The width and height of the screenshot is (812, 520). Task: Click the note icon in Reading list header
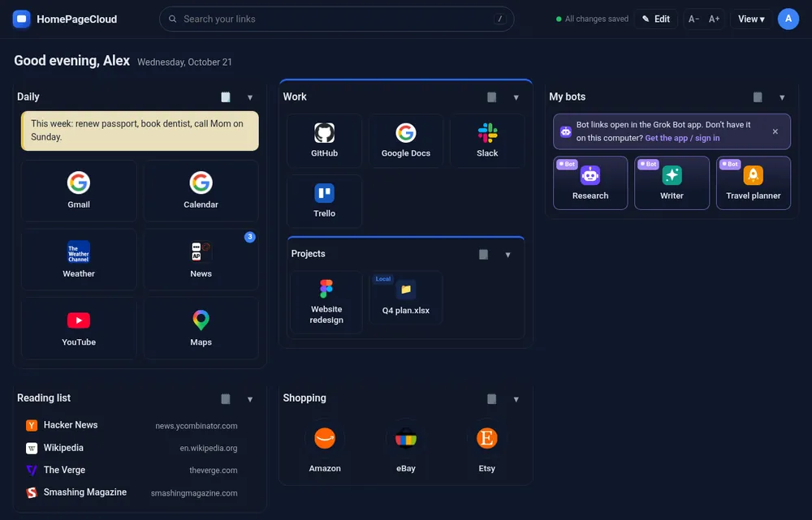click(226, 398)
